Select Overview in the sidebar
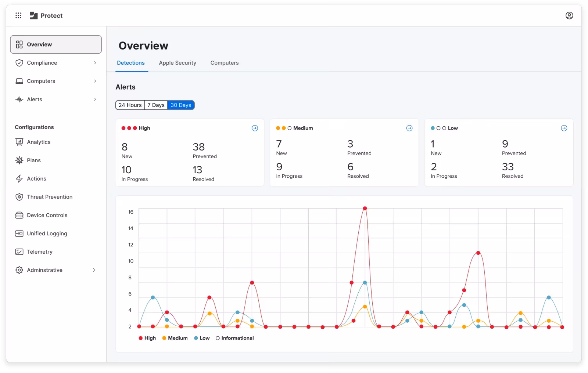Viewport: 588px width, 373px height. click(56, 44)
